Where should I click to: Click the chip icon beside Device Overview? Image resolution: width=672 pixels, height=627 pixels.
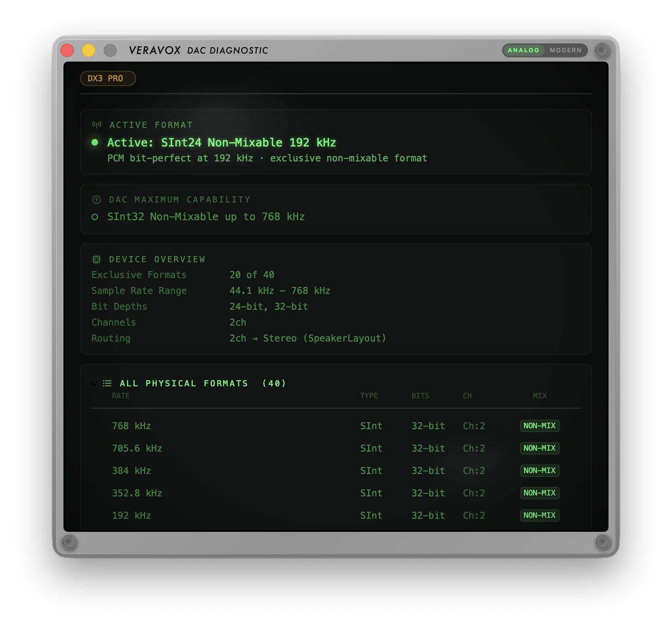[97, 259]
